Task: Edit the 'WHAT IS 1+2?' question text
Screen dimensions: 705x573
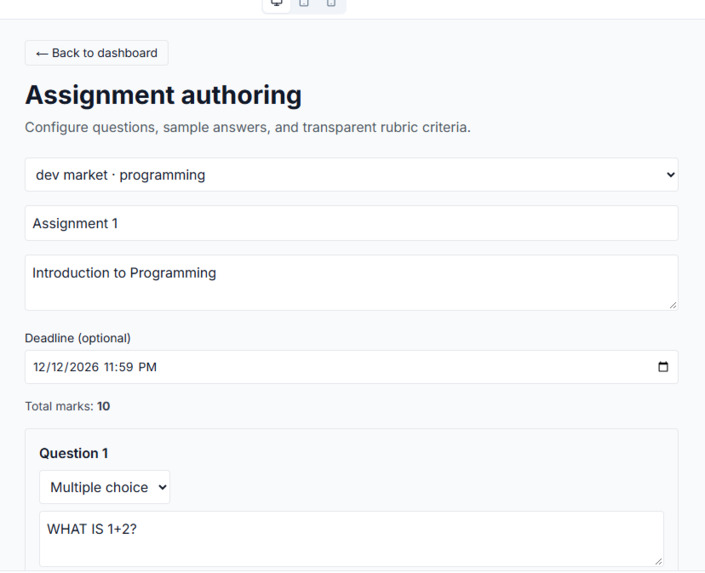Action: point(351,538)
